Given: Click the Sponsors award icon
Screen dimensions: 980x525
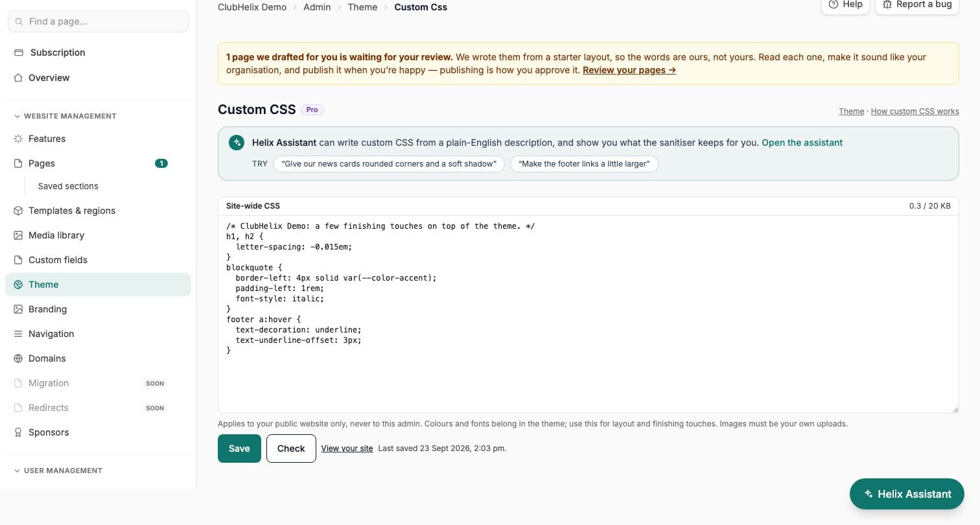Looking at the screenshot, I should click(x=18, y=432).
